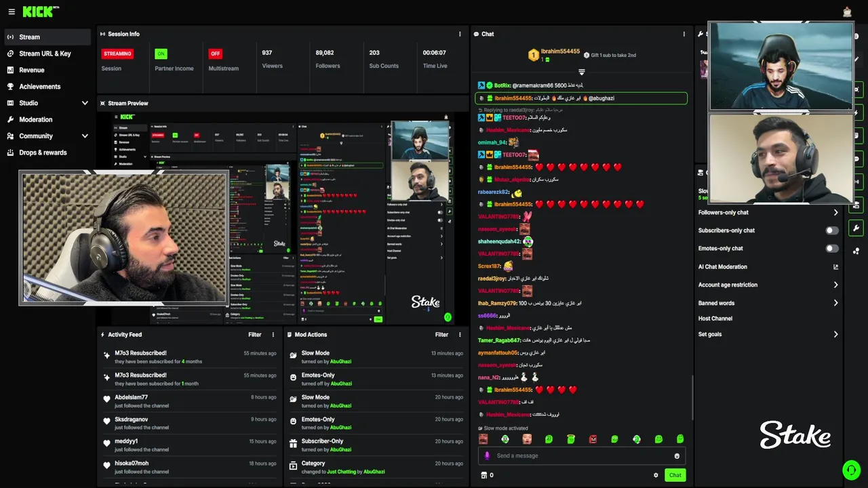Toggle Subscribers-only chat switch
This screenshot has width=868, height=488.
pos(832,230)
